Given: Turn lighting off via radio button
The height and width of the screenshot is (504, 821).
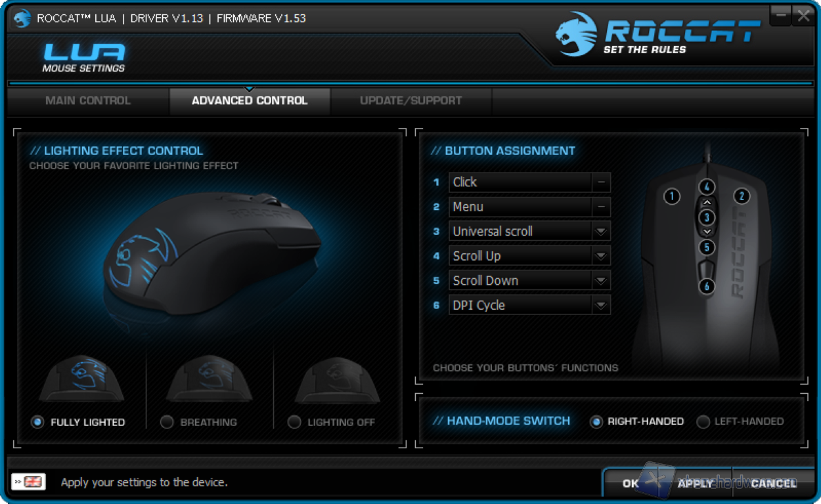Looking at the screenshot, I should 294,422.
